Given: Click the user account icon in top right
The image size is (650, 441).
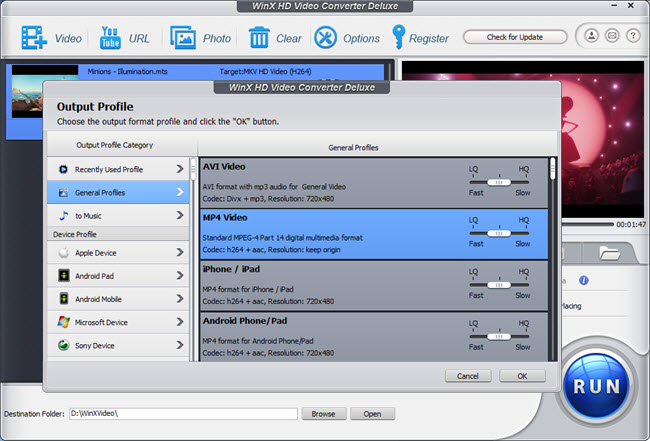Looking at the screenshot, I should click(592, 36).
